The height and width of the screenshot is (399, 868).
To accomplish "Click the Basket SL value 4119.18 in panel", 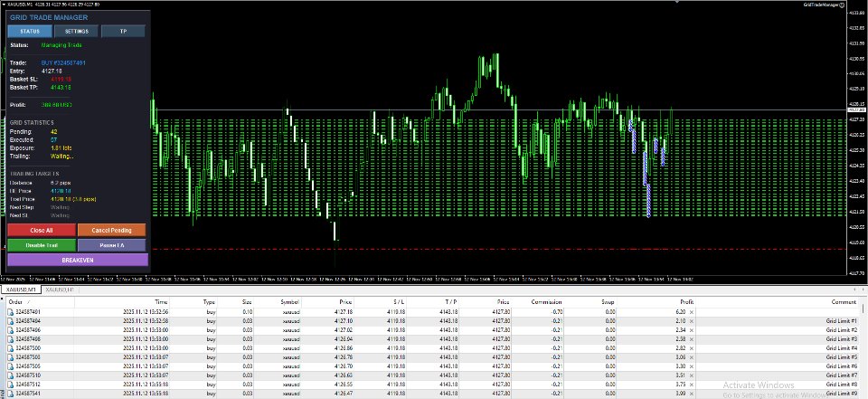I will click(61, 80).
